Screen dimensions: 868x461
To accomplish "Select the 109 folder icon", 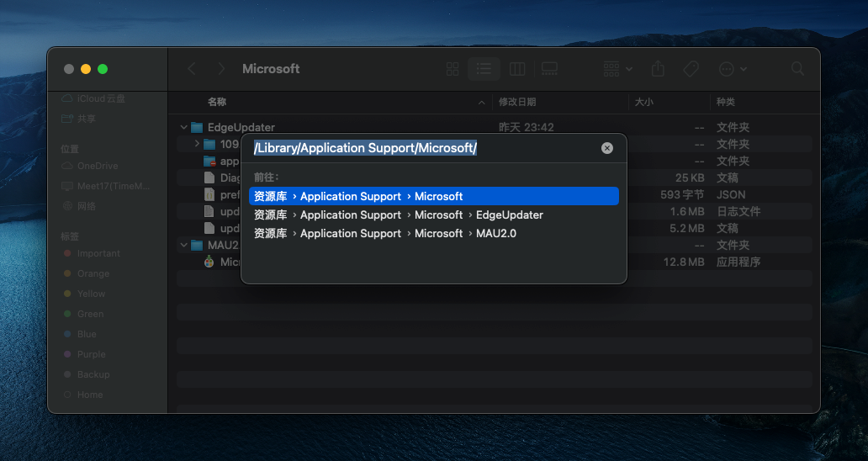I will coord(209,144).
